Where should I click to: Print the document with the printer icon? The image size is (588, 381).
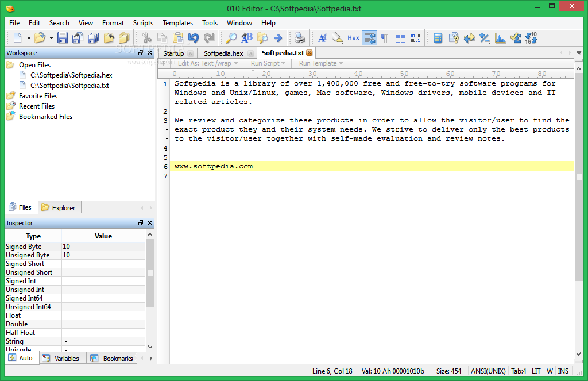click(300, 38)
